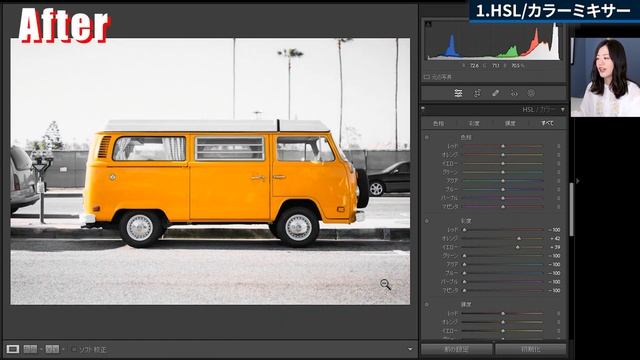The height and width of the screenshot is (360, 640).
Task: Click saturation レッド slider handle
Action: [x=464, y=230]
